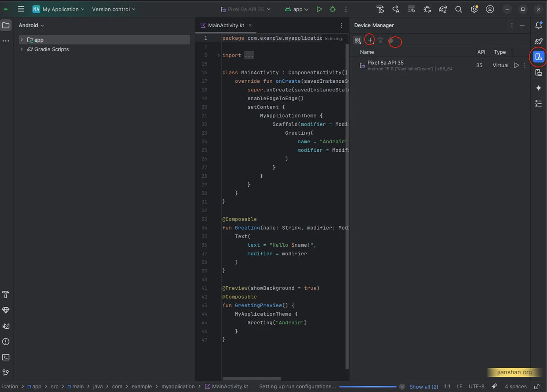Open the Structure list icon in right sidebar
Viewport: 547px width, 392px height.
[539, 104]
